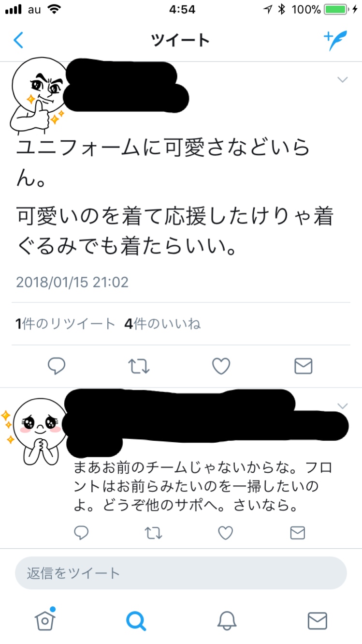This screenshot has height=644, width=362.
Task: Reply to the main tweet
Action: 57,366
